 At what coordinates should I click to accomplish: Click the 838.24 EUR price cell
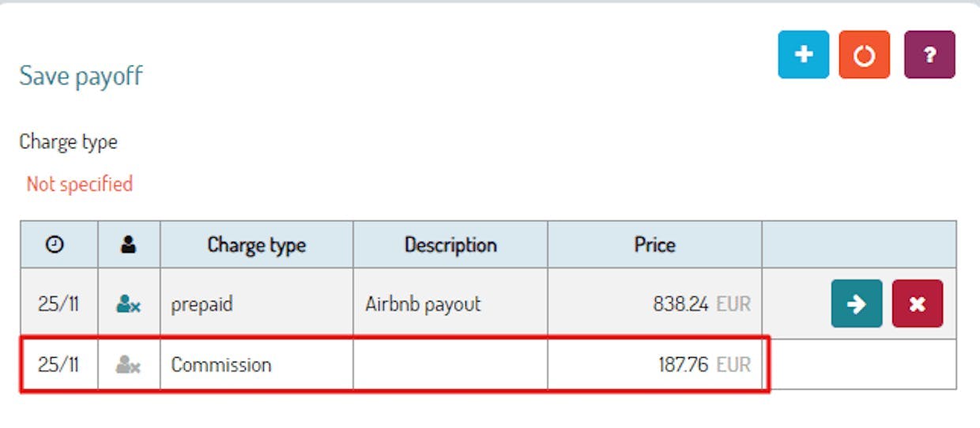tap(701, 304)
